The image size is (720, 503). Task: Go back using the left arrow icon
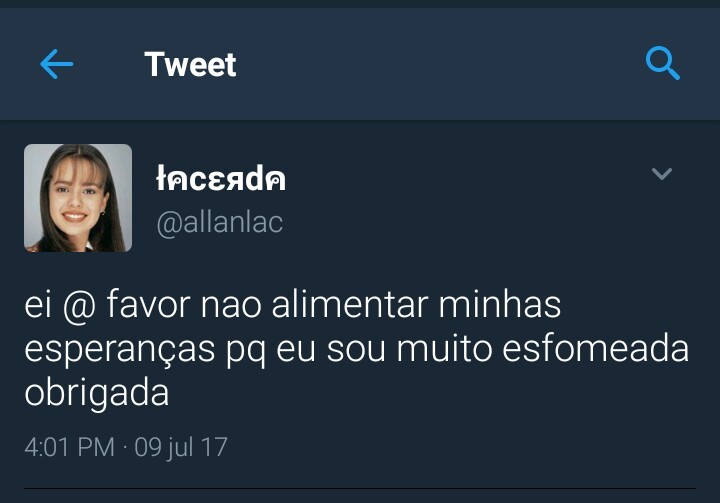[x=56, y=64]
